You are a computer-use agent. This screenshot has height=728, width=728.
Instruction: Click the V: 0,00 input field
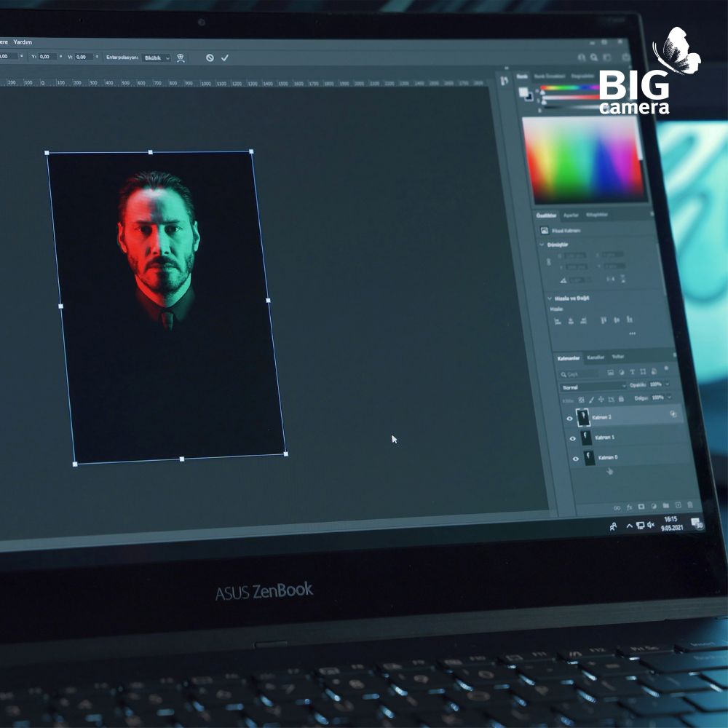84,57
